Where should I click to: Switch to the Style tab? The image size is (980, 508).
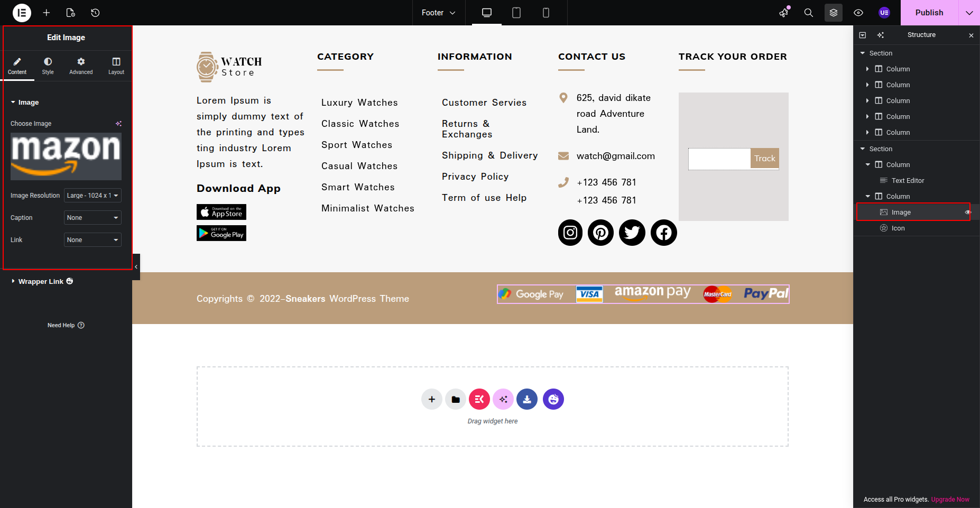48,66
